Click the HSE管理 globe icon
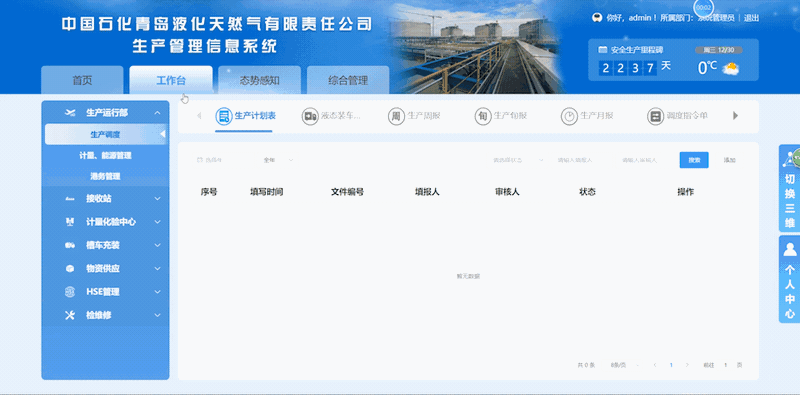The height and width of the screenshot is (395, 800). click(70, 292)
